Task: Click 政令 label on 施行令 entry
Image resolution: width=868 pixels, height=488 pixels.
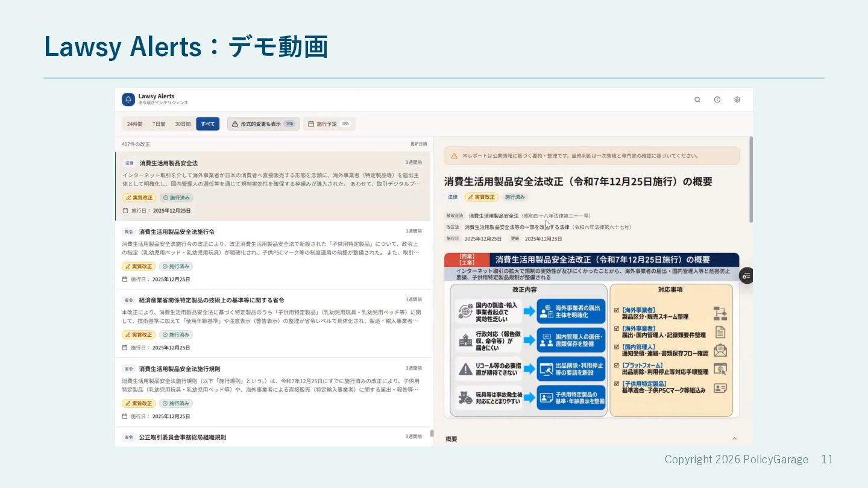Action: click(129, 232)
